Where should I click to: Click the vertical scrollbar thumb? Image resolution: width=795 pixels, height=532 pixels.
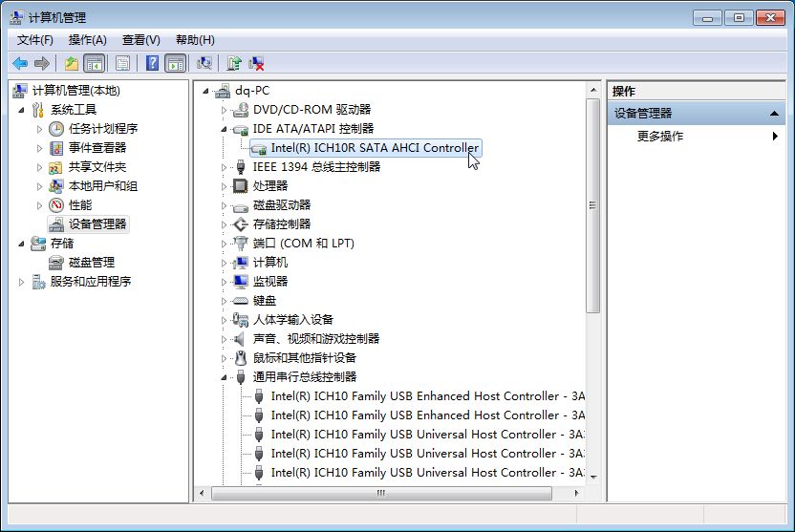[592, 205]
